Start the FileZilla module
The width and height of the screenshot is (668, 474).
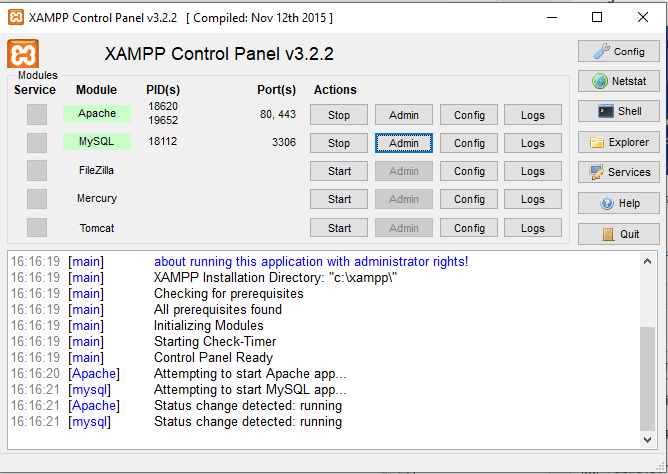[339, 171]
